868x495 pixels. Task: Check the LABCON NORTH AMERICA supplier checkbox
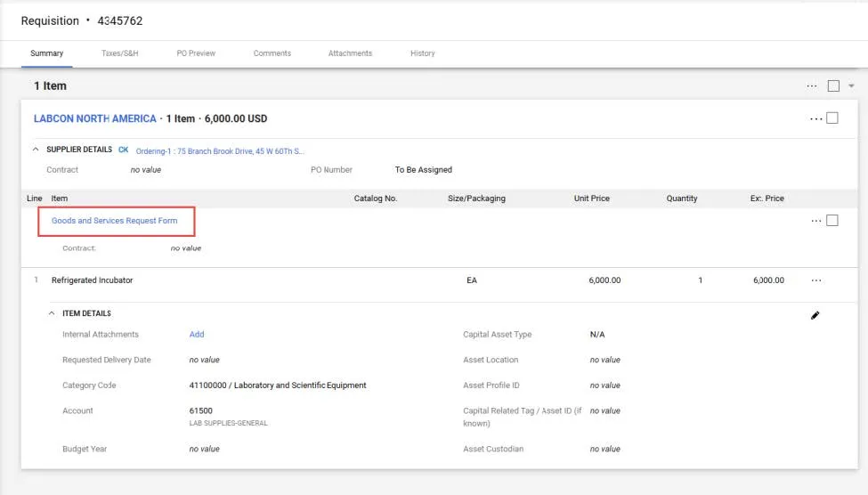pyautogui.click(x=832, y=118)
